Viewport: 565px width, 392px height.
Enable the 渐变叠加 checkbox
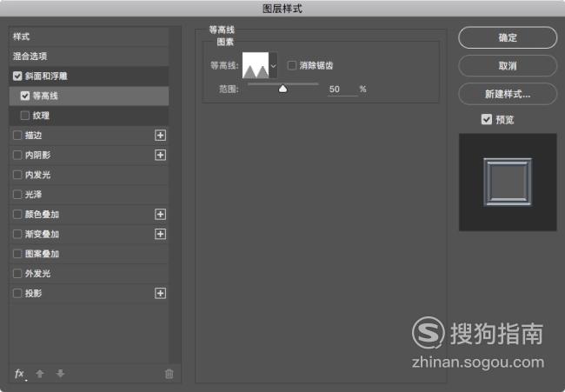[17, 234]
